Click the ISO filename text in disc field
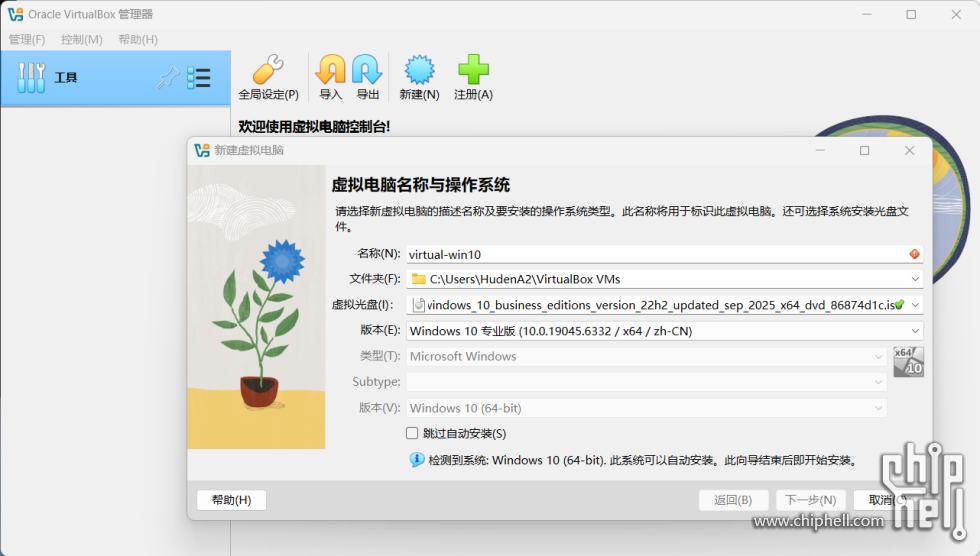Image resolution: width=980 pixels, height=556 pixels. [x=661, y=305]
